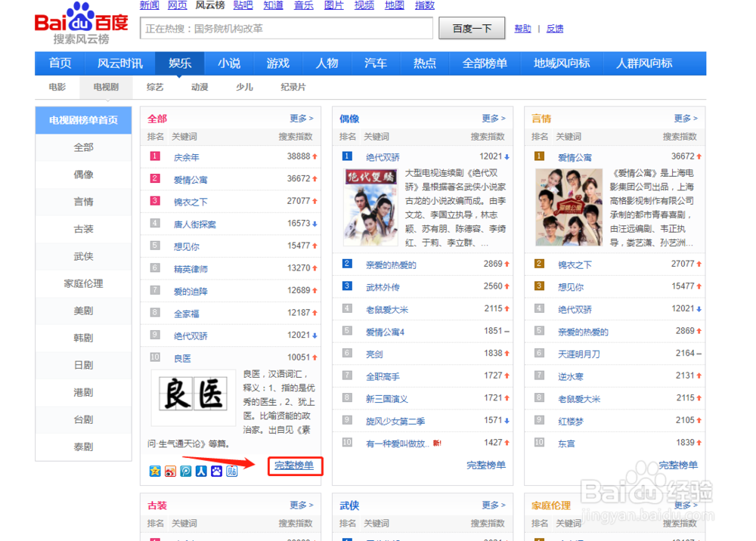
Task: Open the 热点 navigation tab
Action: pyautogui.click(x=425, y=63)
